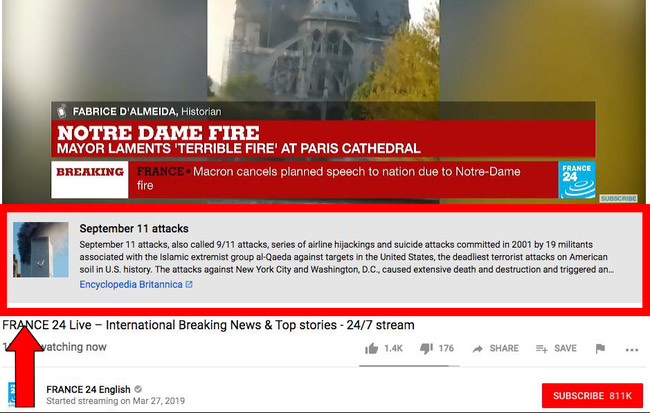This screenshot has width=650, height=413.
Task: Click the red SUBSCRIBE 811K button
Action: coord(592,396)
